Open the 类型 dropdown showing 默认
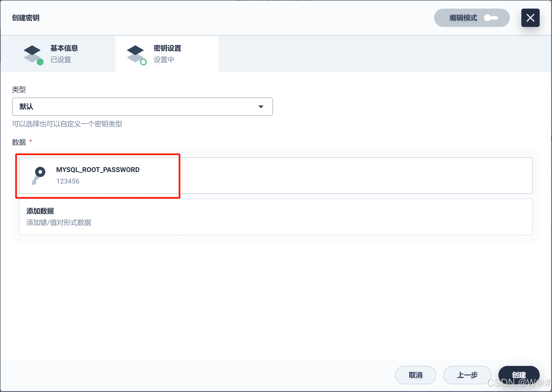The height and width of the screenshot is (392, 552). [142, 107]
